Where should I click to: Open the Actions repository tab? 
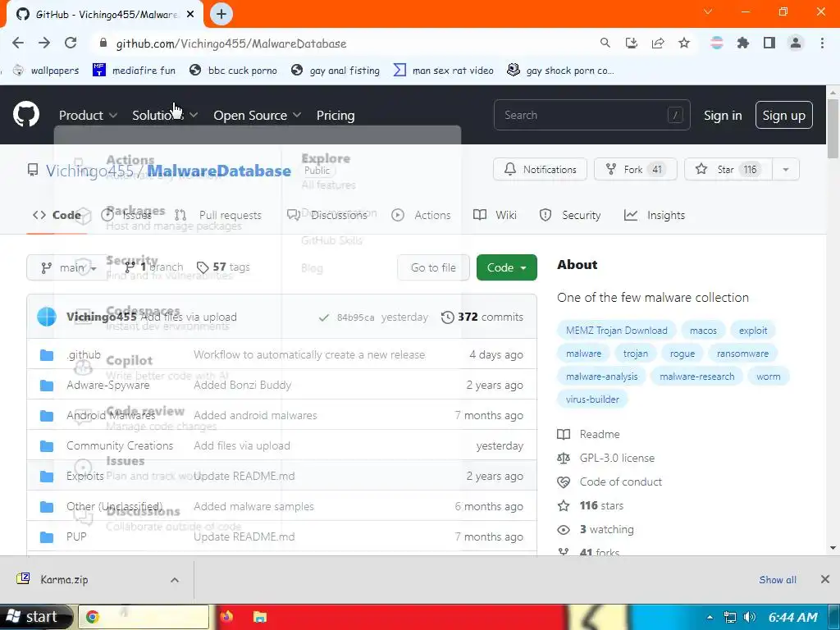coord(421,215)
